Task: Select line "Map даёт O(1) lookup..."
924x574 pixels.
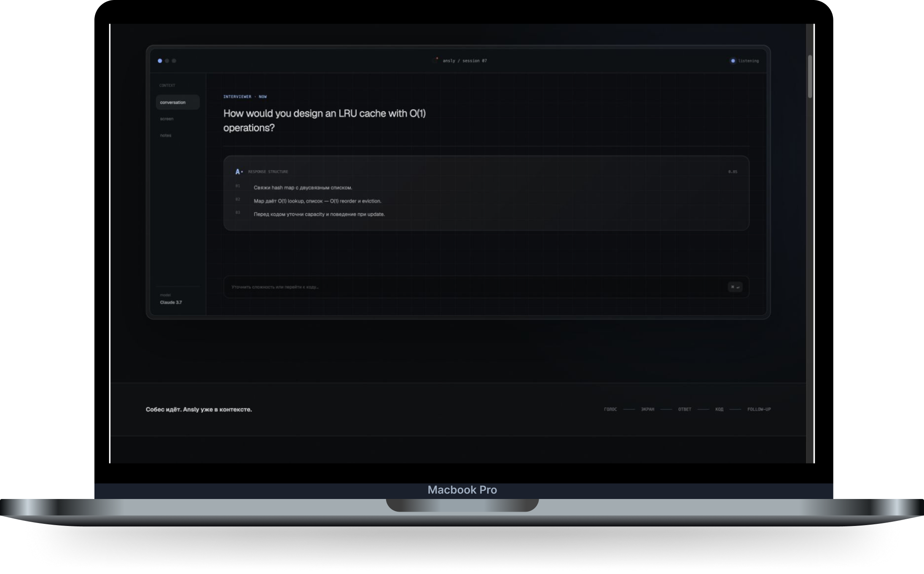Action: tap(317, 201)
